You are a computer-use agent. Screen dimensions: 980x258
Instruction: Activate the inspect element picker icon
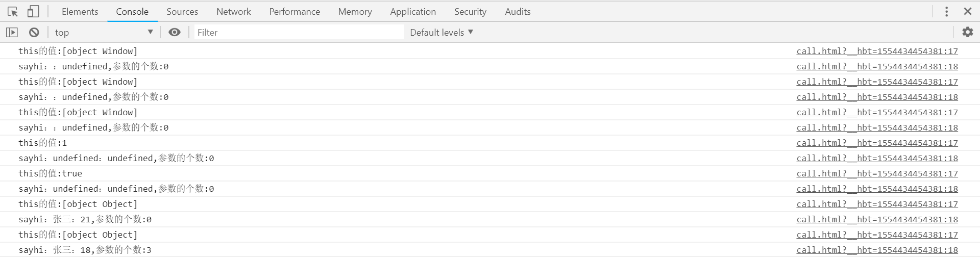click(13, 11)
